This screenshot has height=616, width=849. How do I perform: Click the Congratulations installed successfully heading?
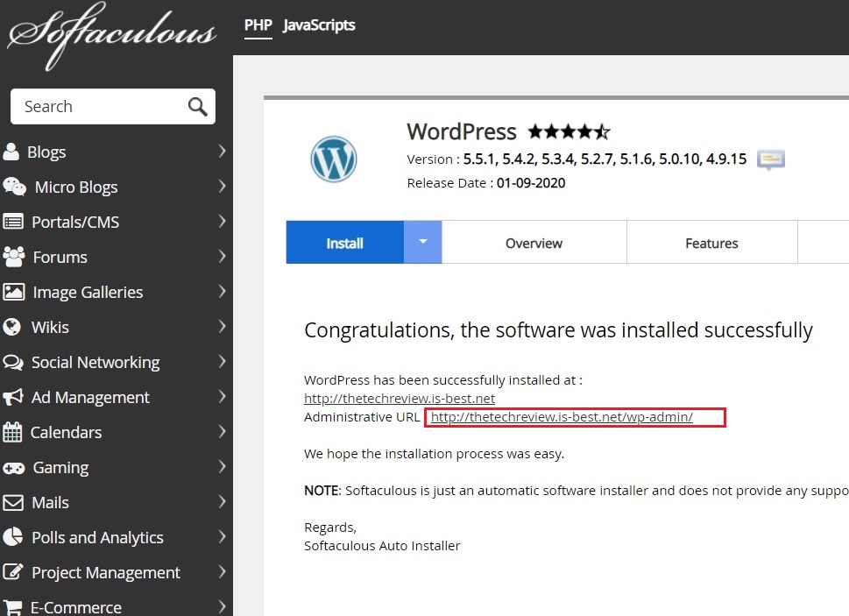pyautogui.click(x=558, y=330)
